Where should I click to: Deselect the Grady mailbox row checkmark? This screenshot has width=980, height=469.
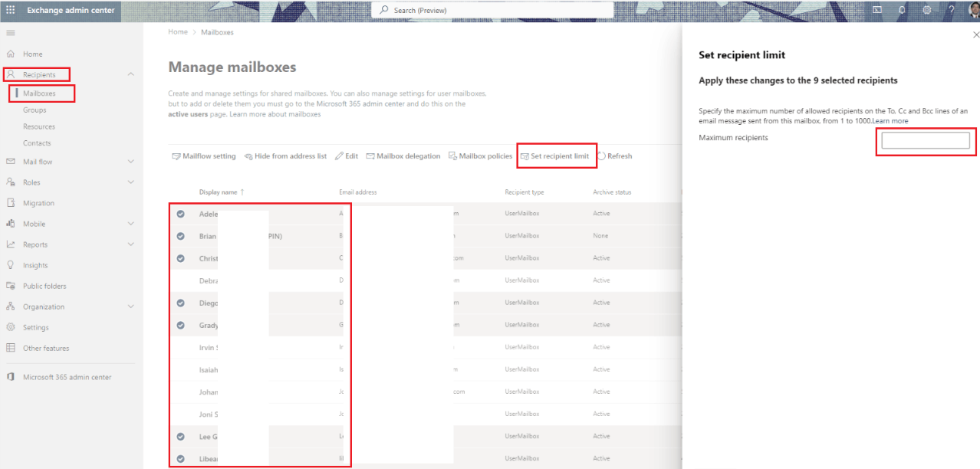181,325
